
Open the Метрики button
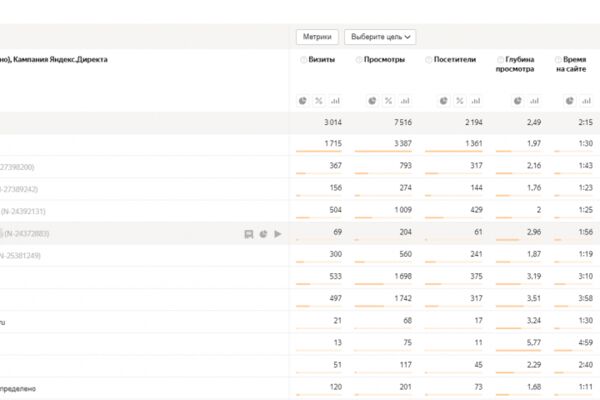point(317,37)
